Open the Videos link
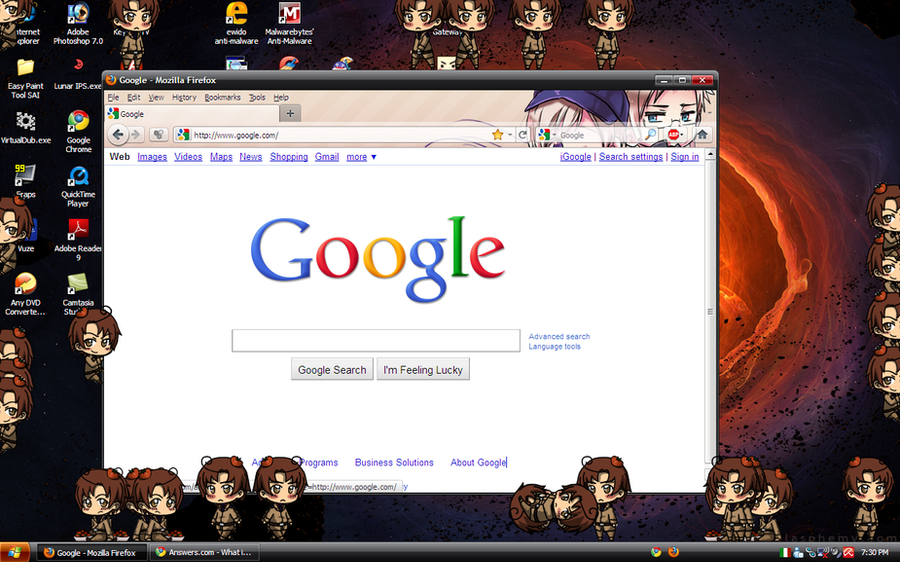 [x=188, y=157]
